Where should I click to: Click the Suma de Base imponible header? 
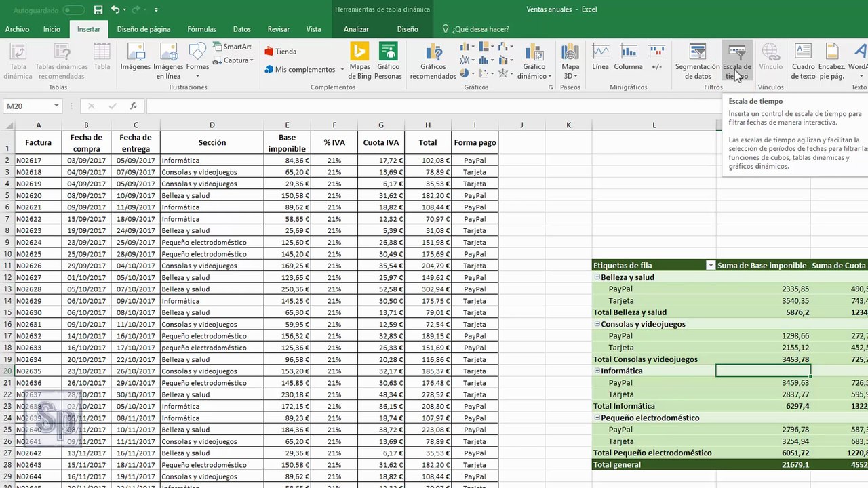[762, 266]
